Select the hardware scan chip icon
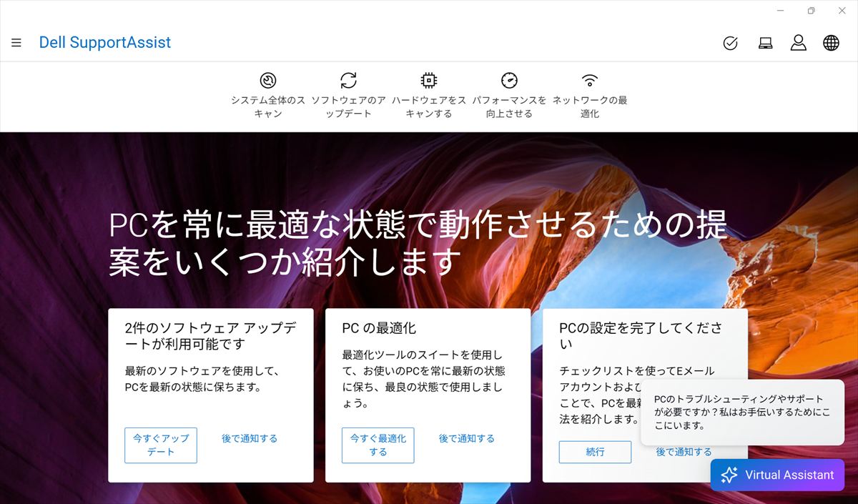858x504 pixels. point(429,81)
